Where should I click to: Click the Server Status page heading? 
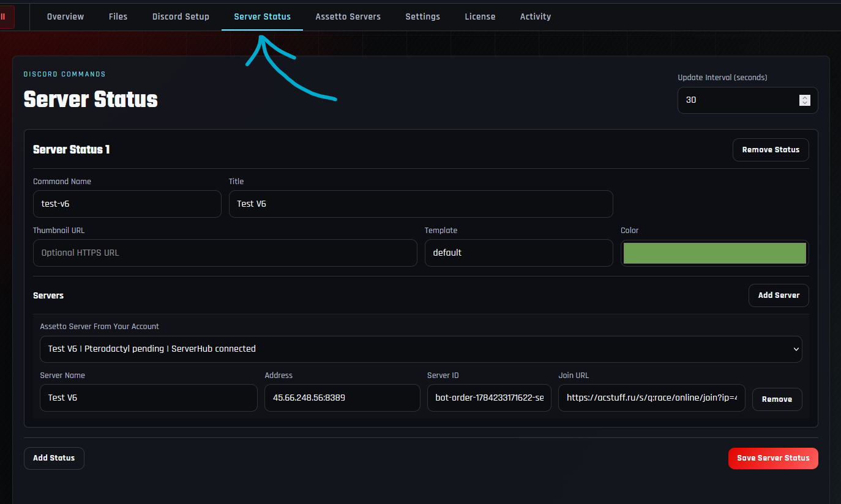(x=91, y=100)
